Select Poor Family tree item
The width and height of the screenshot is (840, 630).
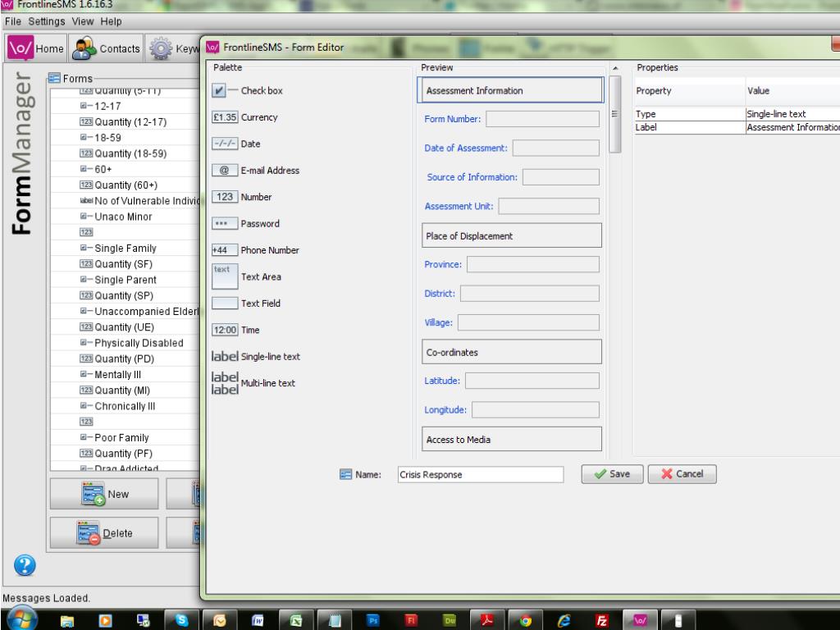click(121, 438)
